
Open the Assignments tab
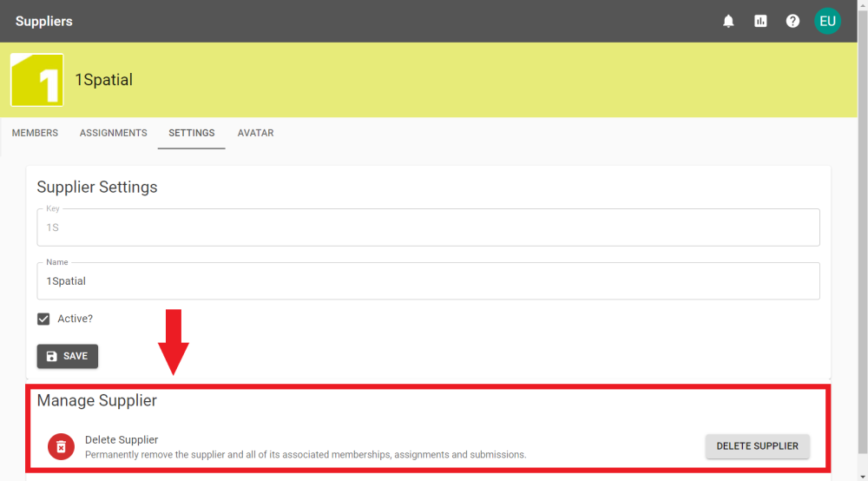(x=113, y=133)
